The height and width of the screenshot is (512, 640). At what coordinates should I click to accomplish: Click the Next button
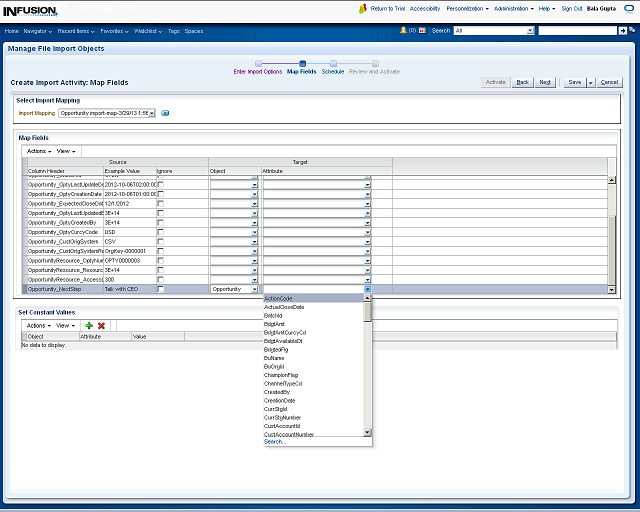[x=545, y=82]
